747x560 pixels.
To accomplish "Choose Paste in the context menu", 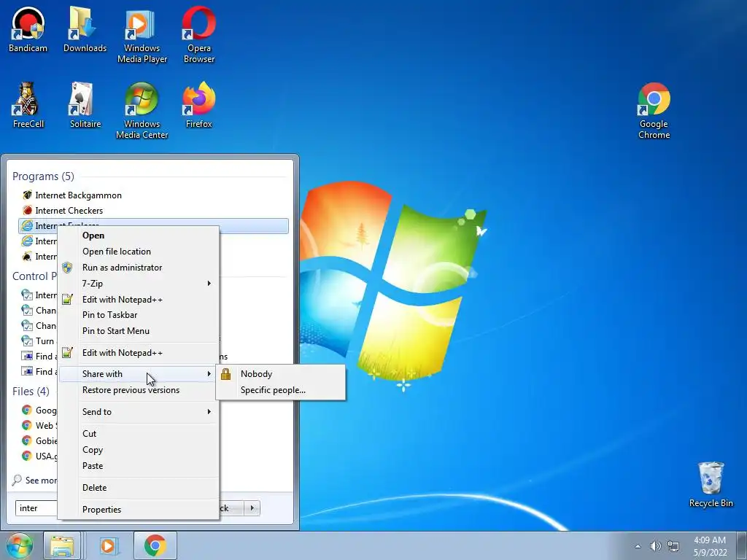I will 138,466.
